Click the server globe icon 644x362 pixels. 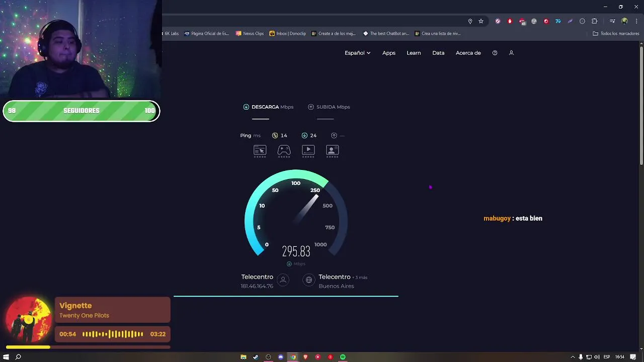[309, 280]
